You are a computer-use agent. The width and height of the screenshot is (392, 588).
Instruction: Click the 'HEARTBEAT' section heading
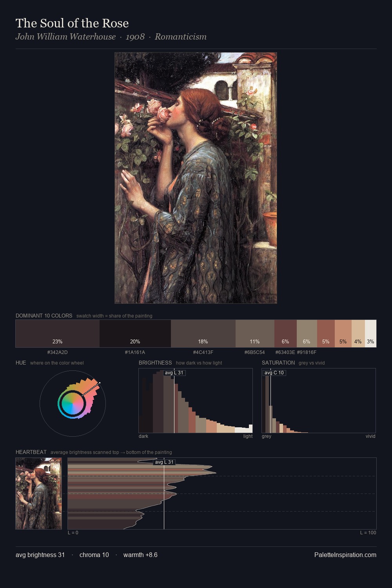31,452
